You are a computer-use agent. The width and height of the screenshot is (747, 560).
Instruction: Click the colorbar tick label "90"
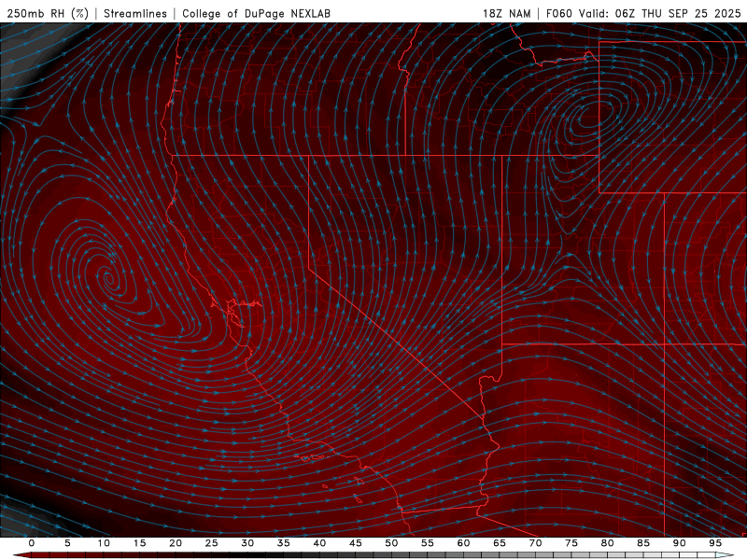pyautogui.click(x=679, y=543)
